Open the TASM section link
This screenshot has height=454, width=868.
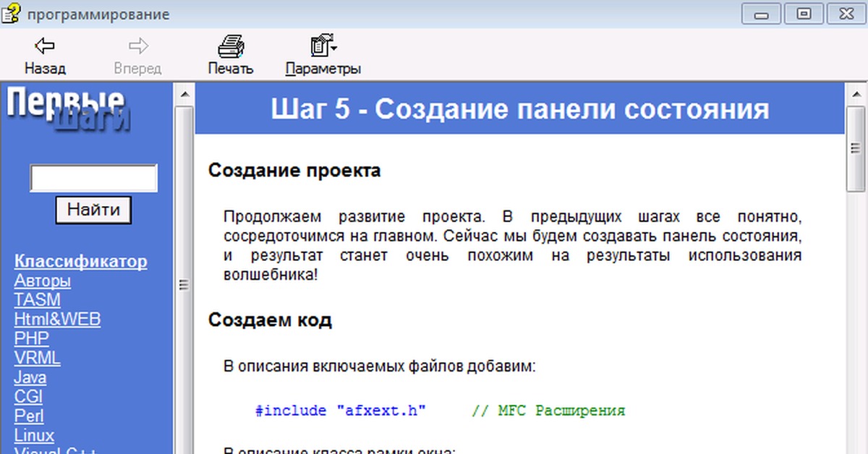(x=37, y=299)
